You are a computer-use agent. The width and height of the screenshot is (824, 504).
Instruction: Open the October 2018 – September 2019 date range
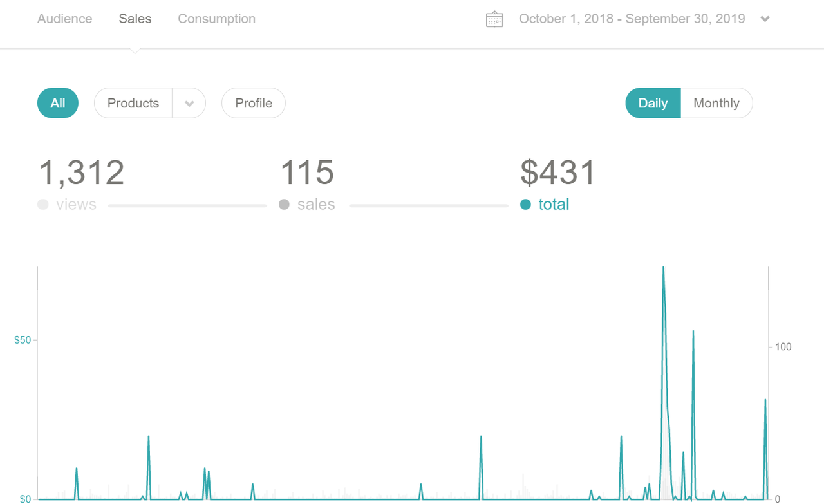pos(632,19)
